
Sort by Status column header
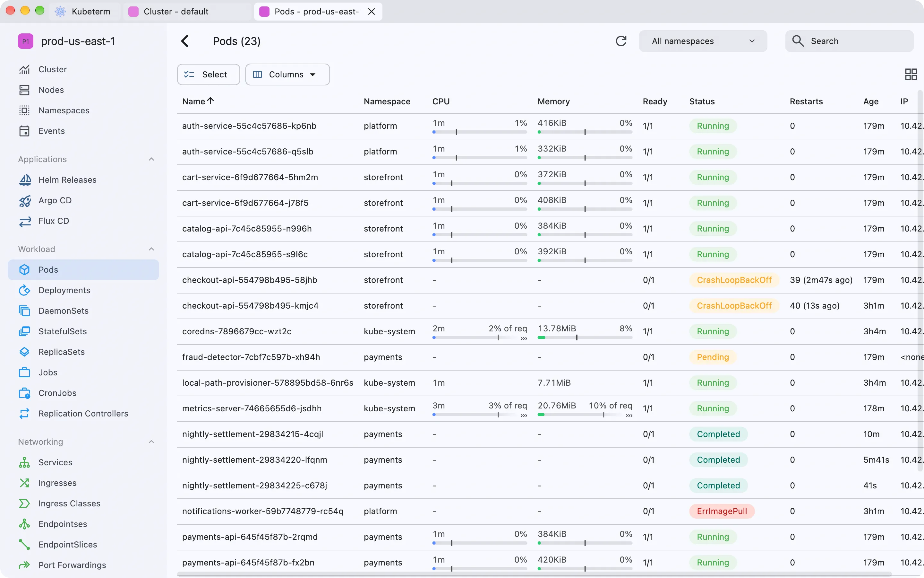click(x=702, y=102)
